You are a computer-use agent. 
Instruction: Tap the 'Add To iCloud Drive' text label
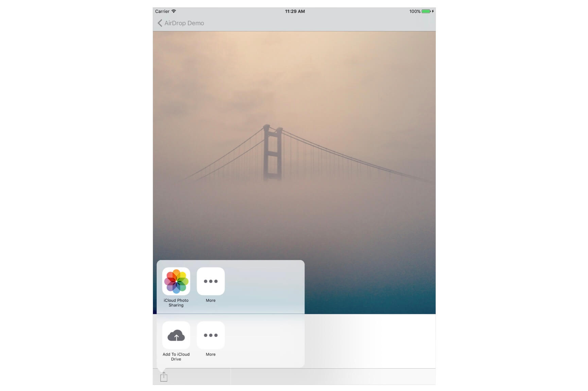[x=176, y=357]
